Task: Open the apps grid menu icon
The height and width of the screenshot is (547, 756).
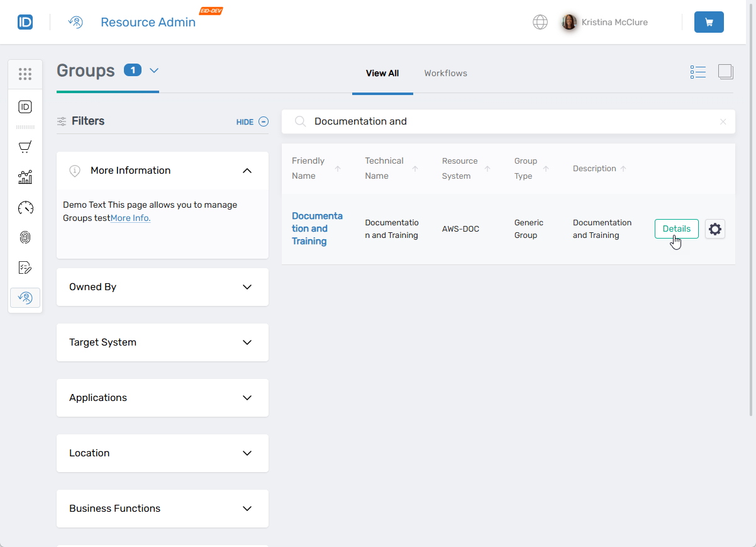Action: (x=25, y=74)
